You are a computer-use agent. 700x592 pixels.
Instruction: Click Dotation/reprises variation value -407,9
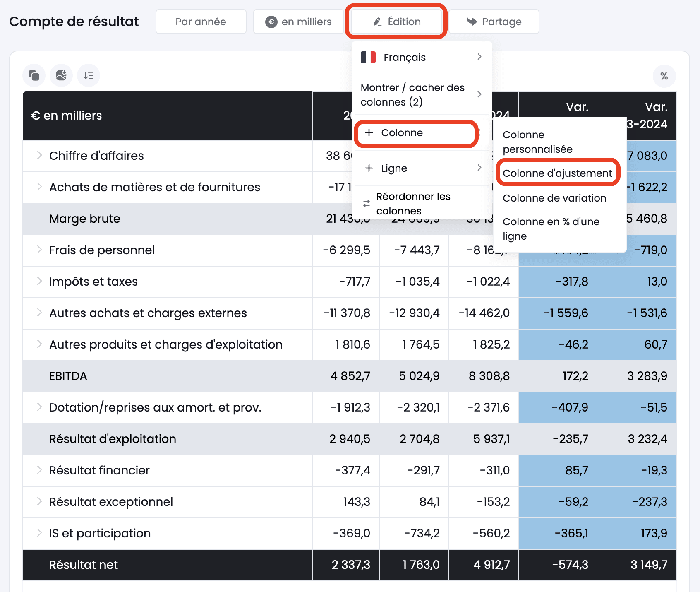click(x=570, y=407)
